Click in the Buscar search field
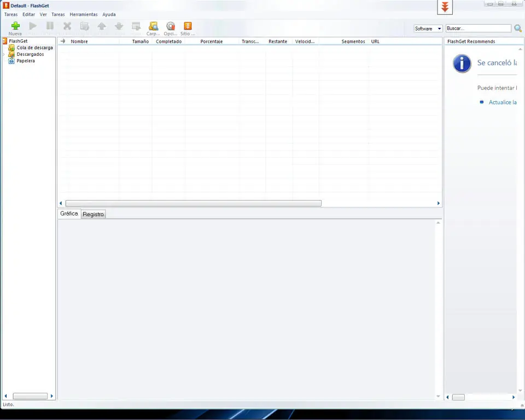525x420 pixels. coord(479,28)
